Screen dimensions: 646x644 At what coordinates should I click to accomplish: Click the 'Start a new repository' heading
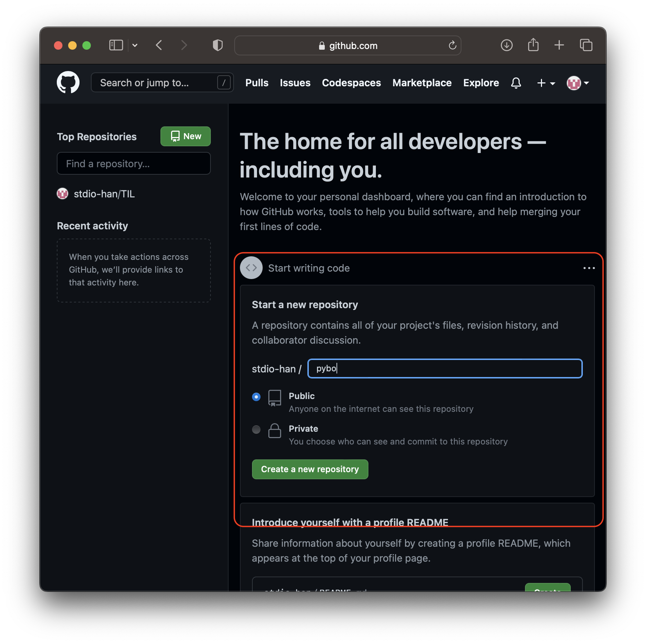click(x=305, y=305)
